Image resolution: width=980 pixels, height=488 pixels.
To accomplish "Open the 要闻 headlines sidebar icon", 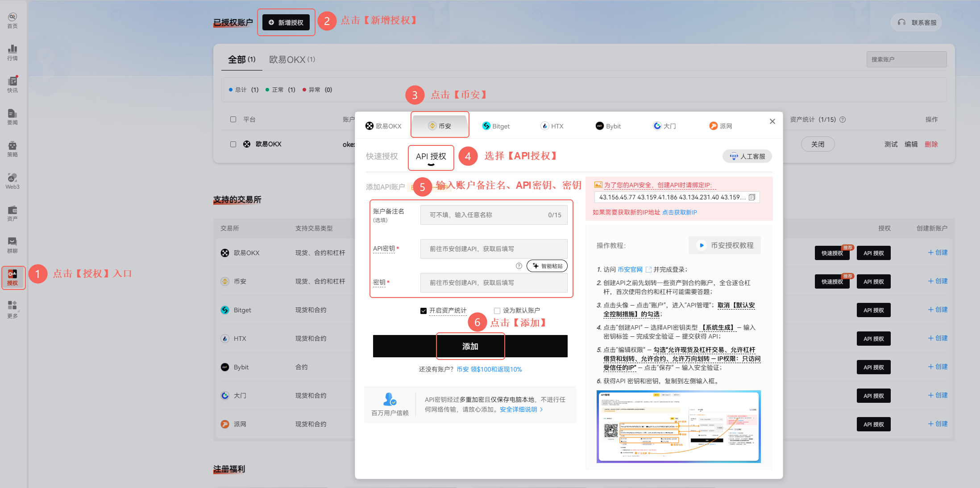I will pos(12,117).
